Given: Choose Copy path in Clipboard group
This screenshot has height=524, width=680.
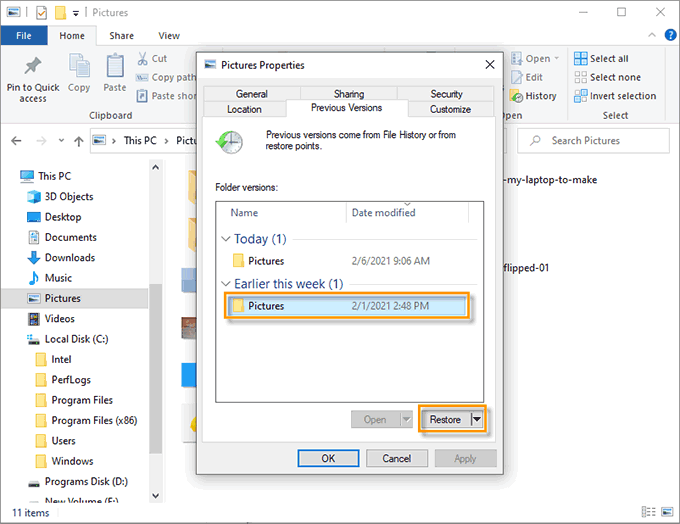Looking at the screenshot, I should (166, 77).
